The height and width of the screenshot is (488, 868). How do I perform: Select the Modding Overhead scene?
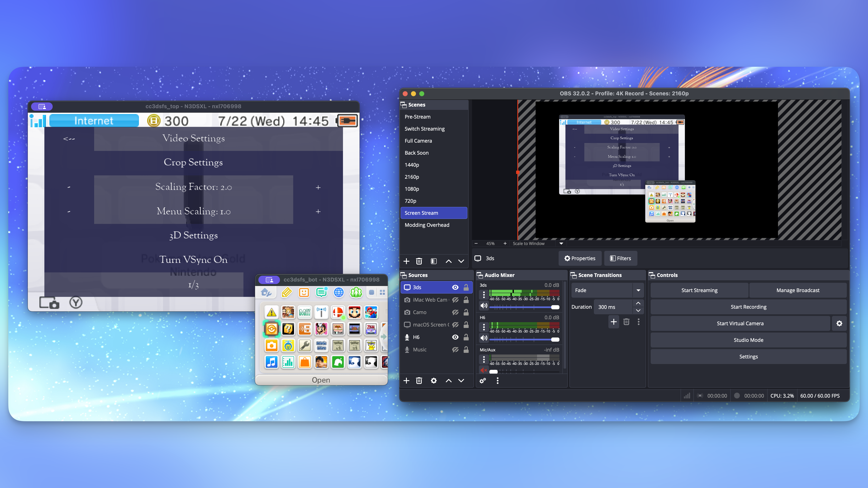click(434, 225)
